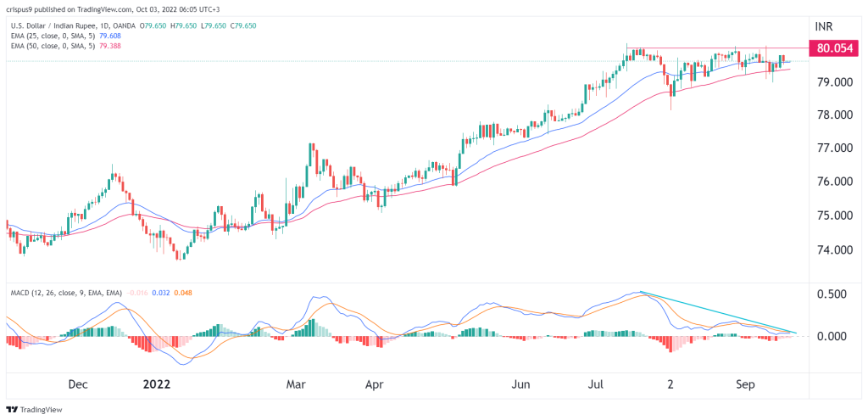Click the Jul label on time axis
Image resolution: width=868 pixels, height=420 pixels.
(598, 384)
